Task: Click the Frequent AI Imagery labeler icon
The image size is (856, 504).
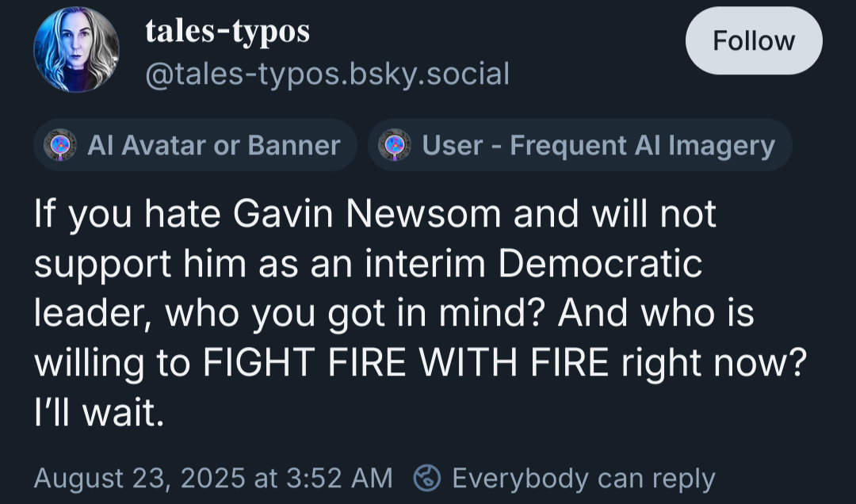Action: click(x=394, y=145)
